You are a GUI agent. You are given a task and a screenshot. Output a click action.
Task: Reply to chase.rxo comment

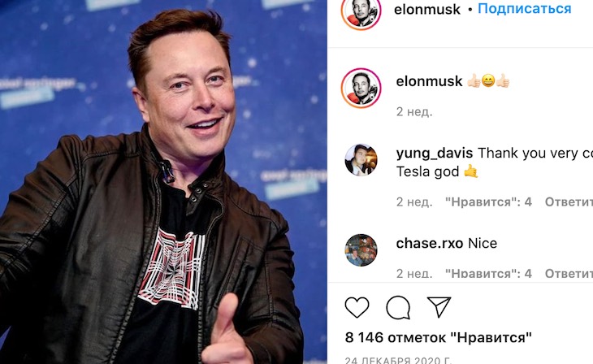(x=569, y=273)
